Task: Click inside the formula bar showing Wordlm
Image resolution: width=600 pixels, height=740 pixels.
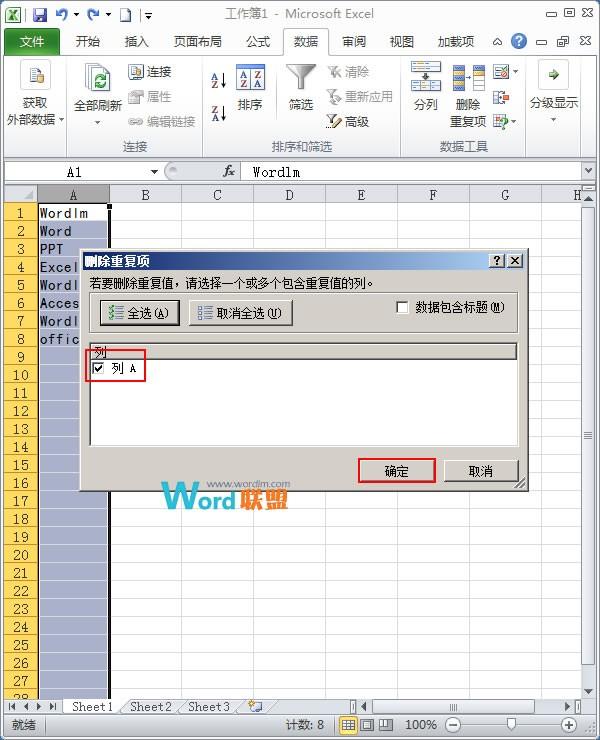Action: click(x=411, y=172)
